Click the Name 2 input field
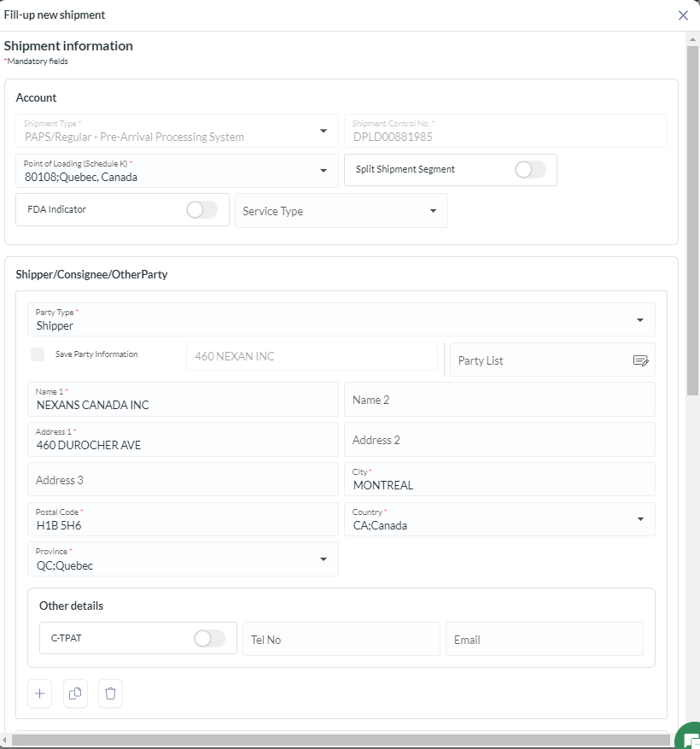The width and height of the screenshot is (700, 749). (499, 400)
